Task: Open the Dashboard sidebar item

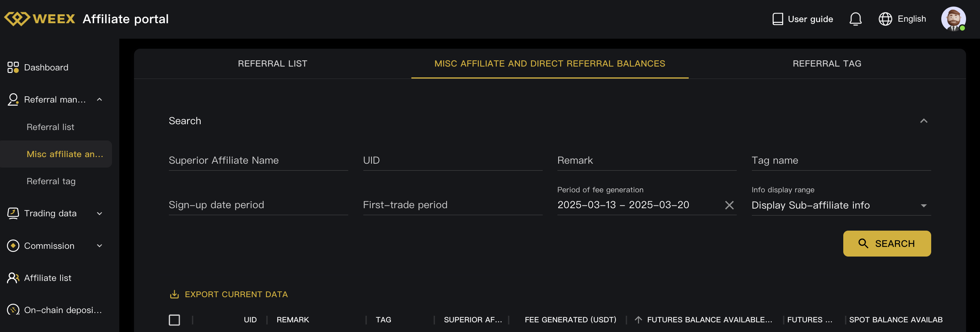Action: 46,67
